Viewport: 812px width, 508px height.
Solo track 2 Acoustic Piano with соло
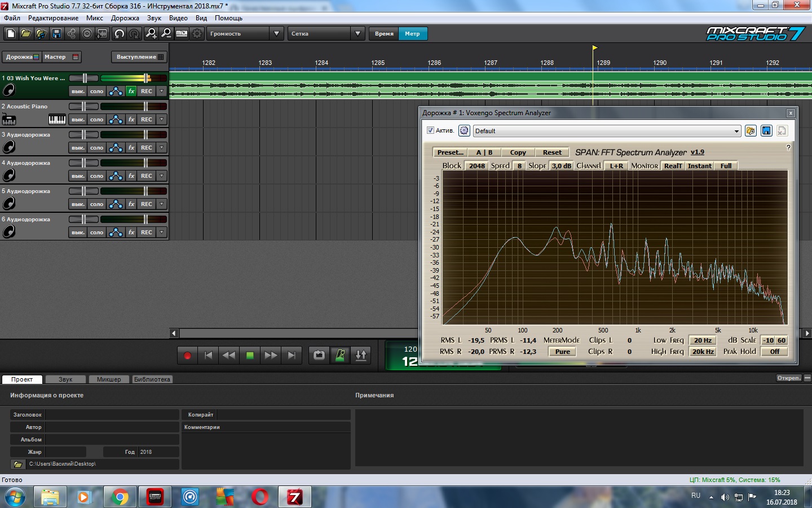[97, 119]
